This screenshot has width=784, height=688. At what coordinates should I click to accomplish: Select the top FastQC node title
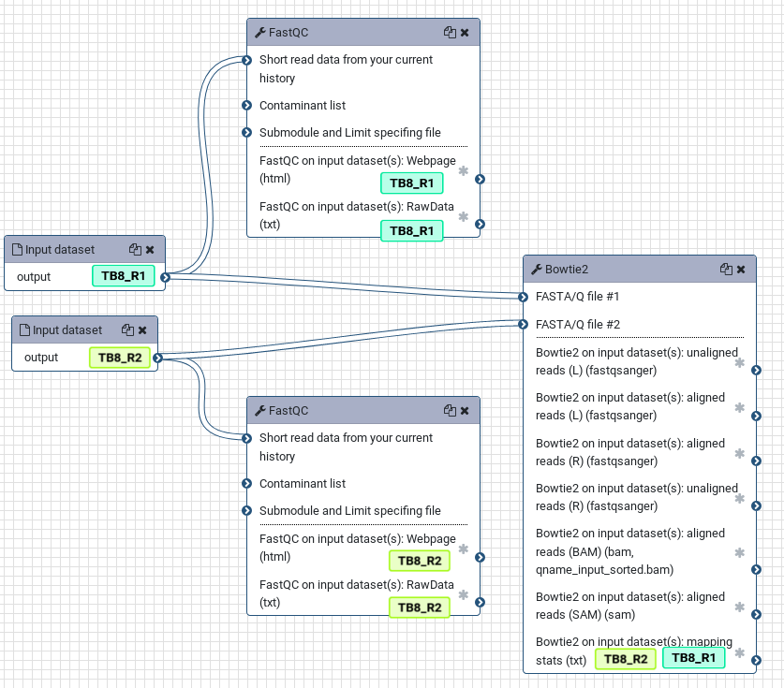click(363, 33)
